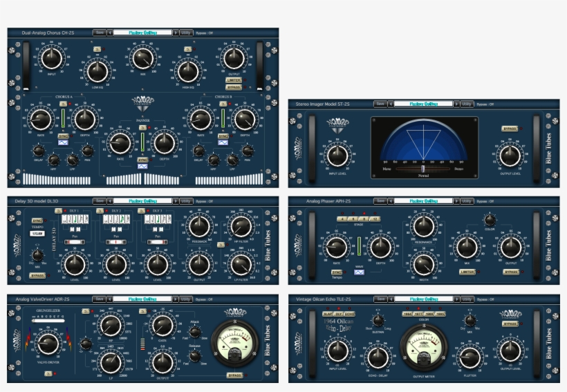Open Delay 3D preset field

tap(142, 200)
